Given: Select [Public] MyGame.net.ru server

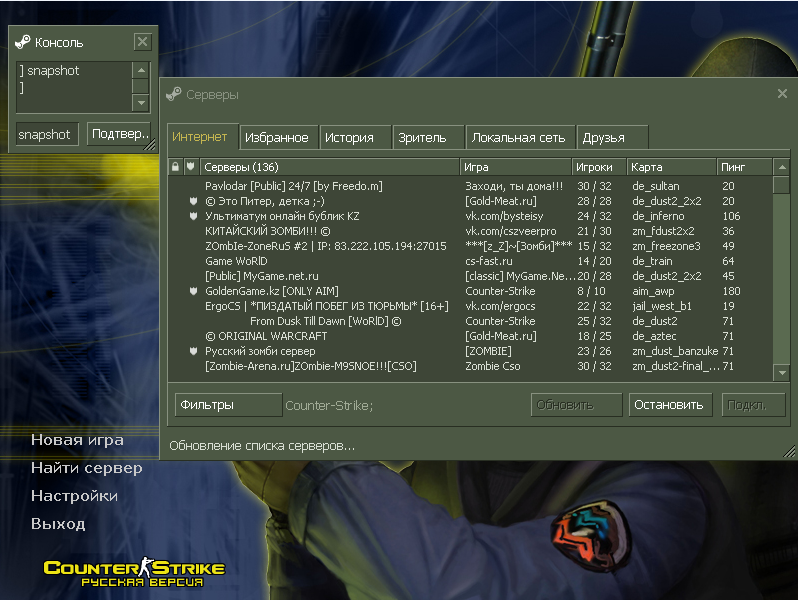Looking at the screenshot, I should pyautogui.click(x=470, y=276).
